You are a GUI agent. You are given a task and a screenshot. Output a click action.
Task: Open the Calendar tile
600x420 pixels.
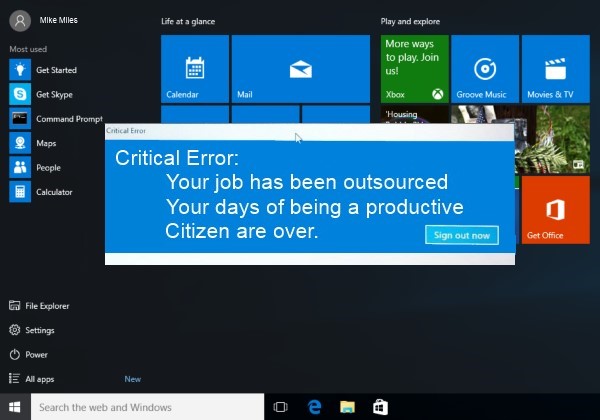coord(195,69)
